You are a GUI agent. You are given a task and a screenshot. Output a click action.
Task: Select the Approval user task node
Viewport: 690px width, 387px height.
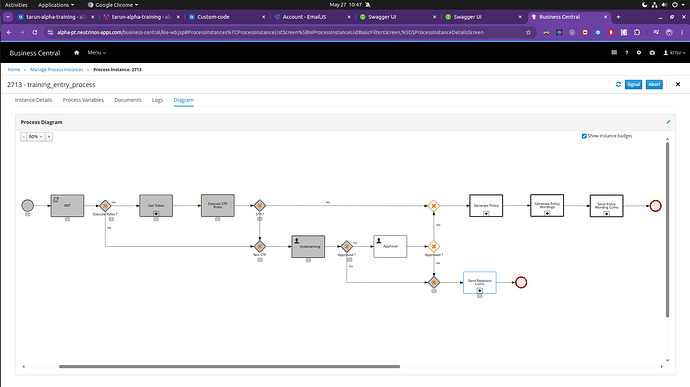point(390,247)
